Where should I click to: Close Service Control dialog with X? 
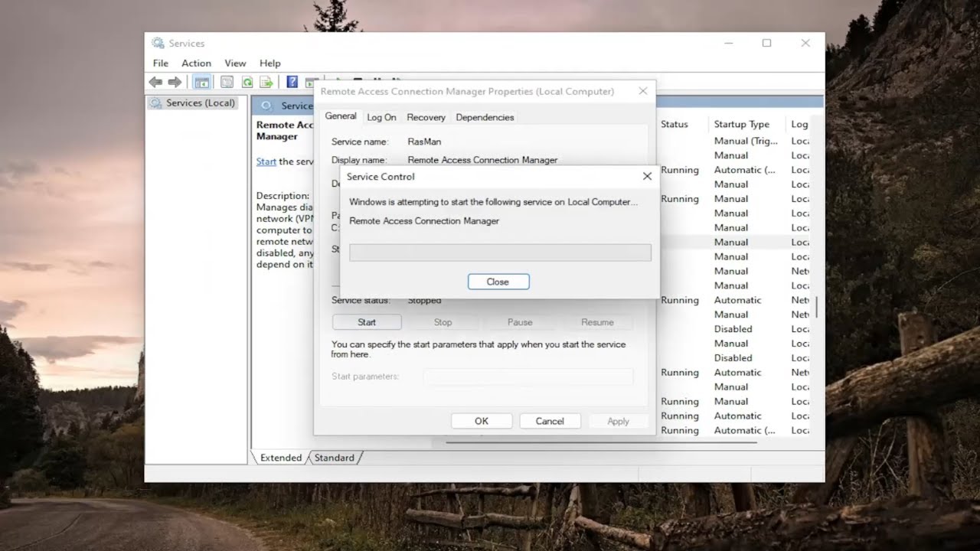647,176
